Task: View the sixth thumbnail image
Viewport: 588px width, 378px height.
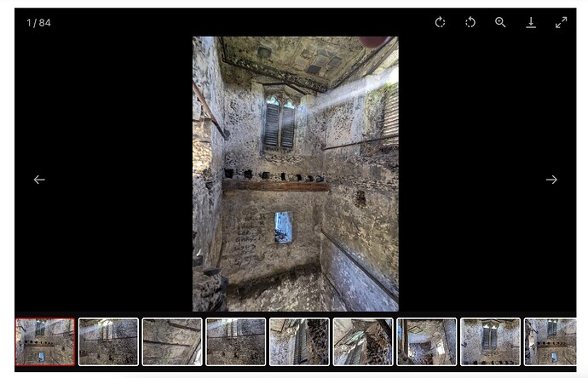Action: (x=363, y=341)
